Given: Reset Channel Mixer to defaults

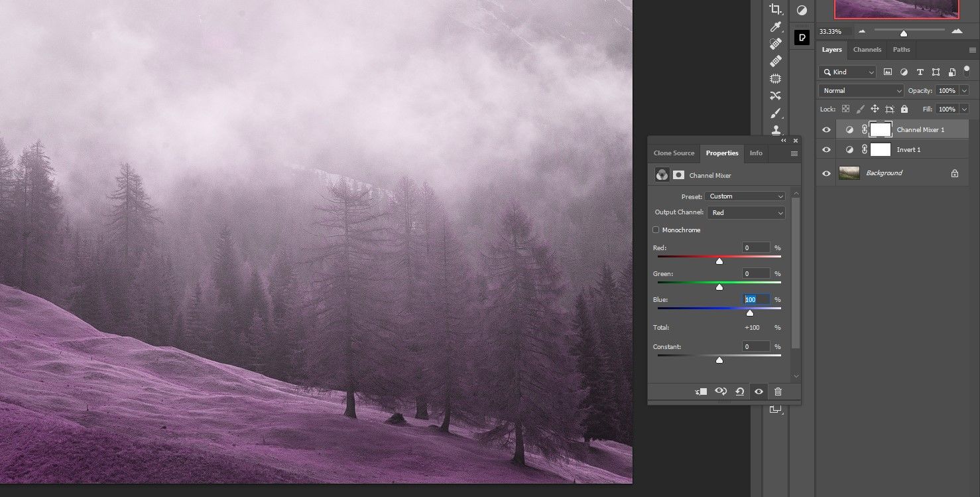Looking at the screenshot, I should 740,391.
